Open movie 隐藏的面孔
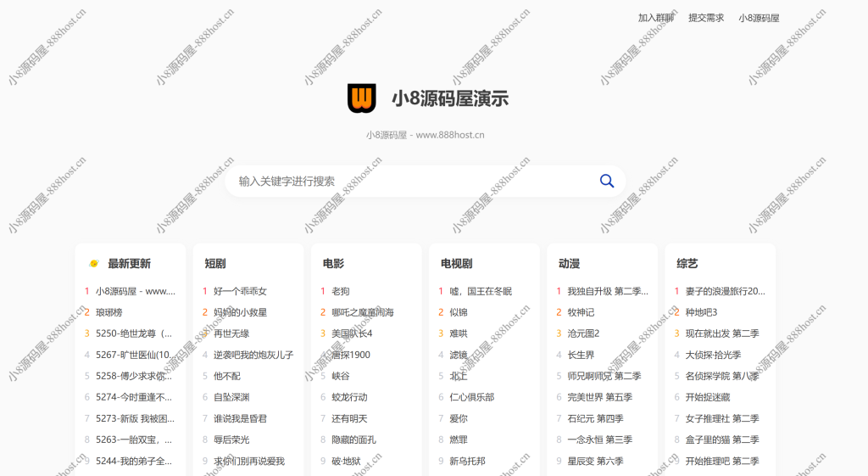The height and width of the screenshot is (476, 868). point(353,440)
